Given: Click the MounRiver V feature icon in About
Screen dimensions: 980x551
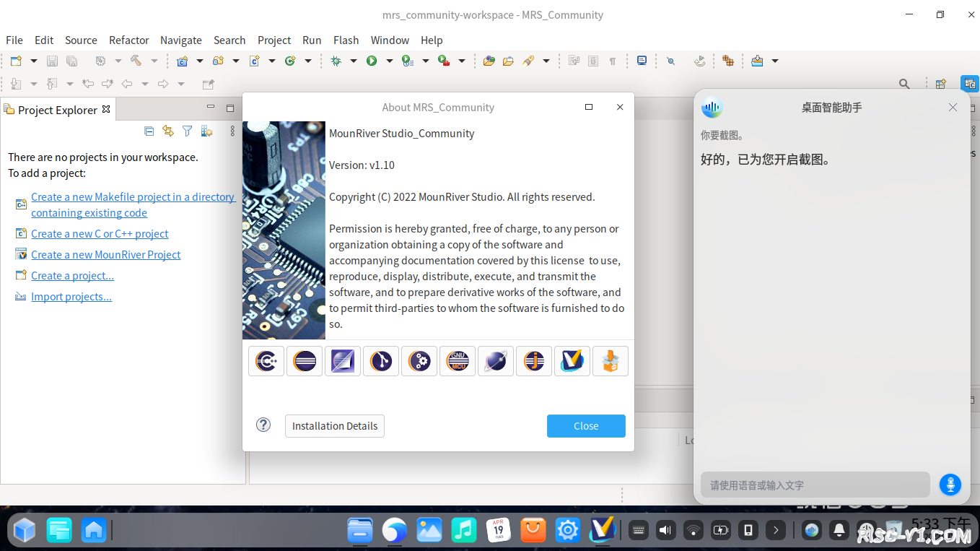Looking at the screenshot, I should point(572,360).
